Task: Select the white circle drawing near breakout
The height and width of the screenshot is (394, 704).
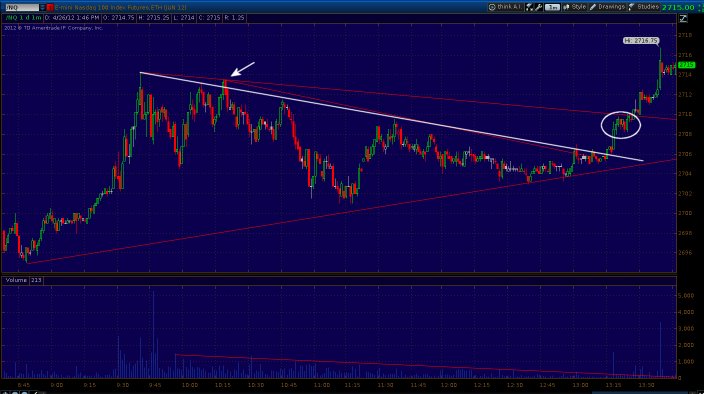Action: tap(620, 125)
